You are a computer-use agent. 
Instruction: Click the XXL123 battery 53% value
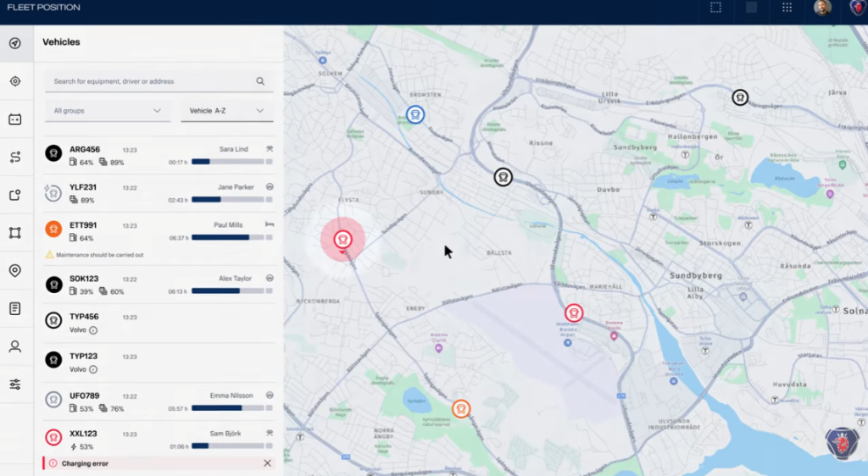click(x=86, y=446)
